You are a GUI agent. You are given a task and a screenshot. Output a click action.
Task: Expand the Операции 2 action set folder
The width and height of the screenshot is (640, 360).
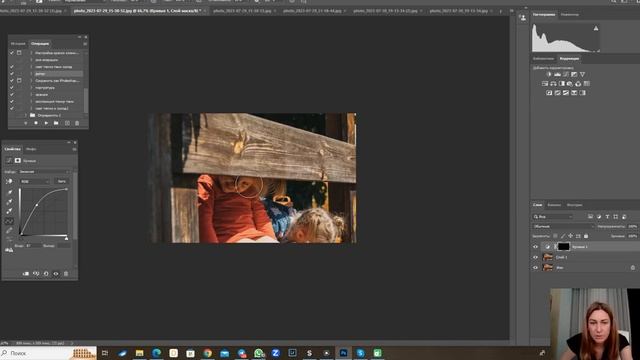coord(26,116)
